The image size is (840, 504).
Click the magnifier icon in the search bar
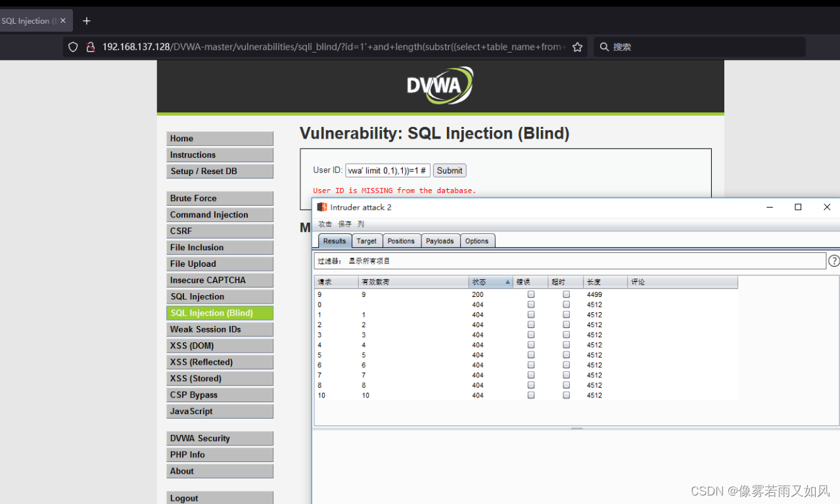[x=604, y=47]
